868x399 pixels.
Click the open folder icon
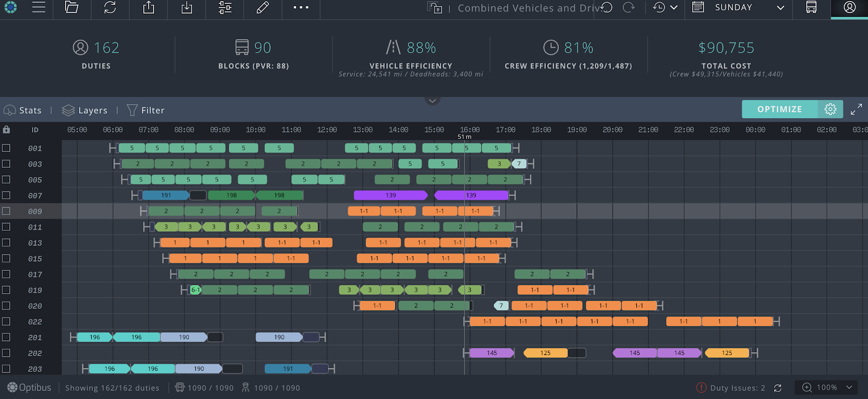pos(72,8)
